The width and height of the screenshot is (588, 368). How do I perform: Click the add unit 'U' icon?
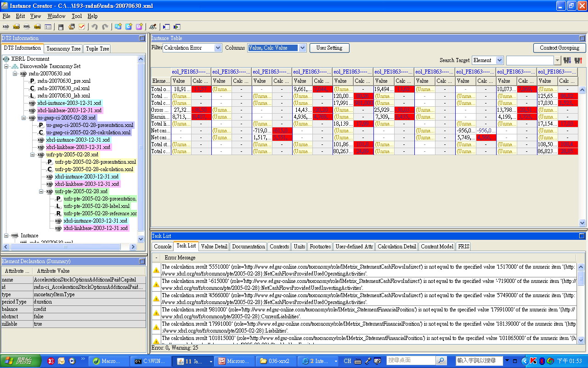point(139,27)
